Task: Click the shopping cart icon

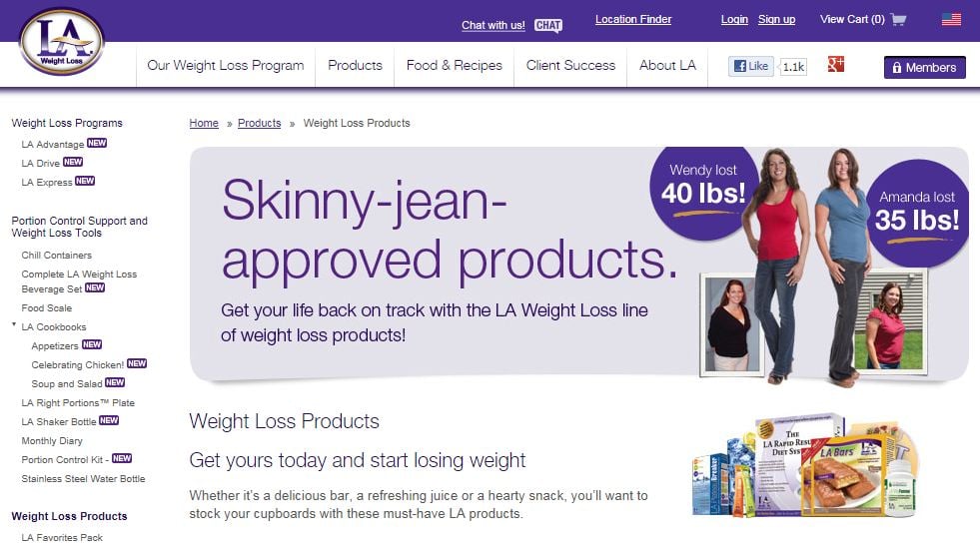Action: coord(898,19)
